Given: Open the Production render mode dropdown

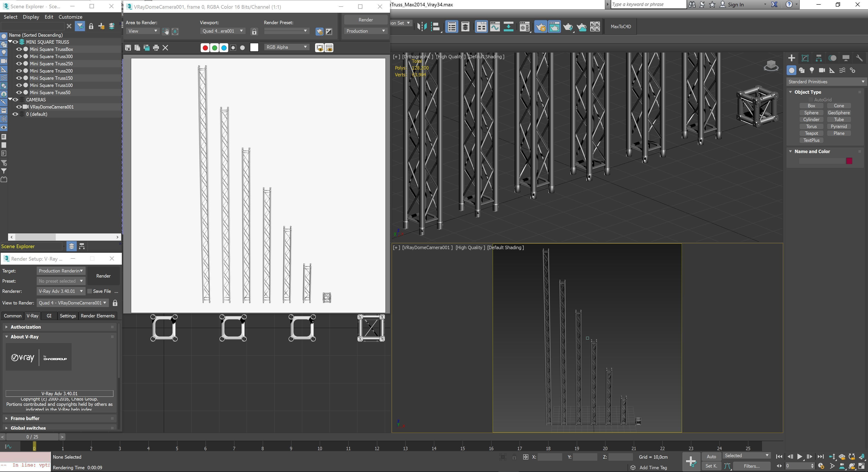Looking at the screenshot, I should (366, 31).
